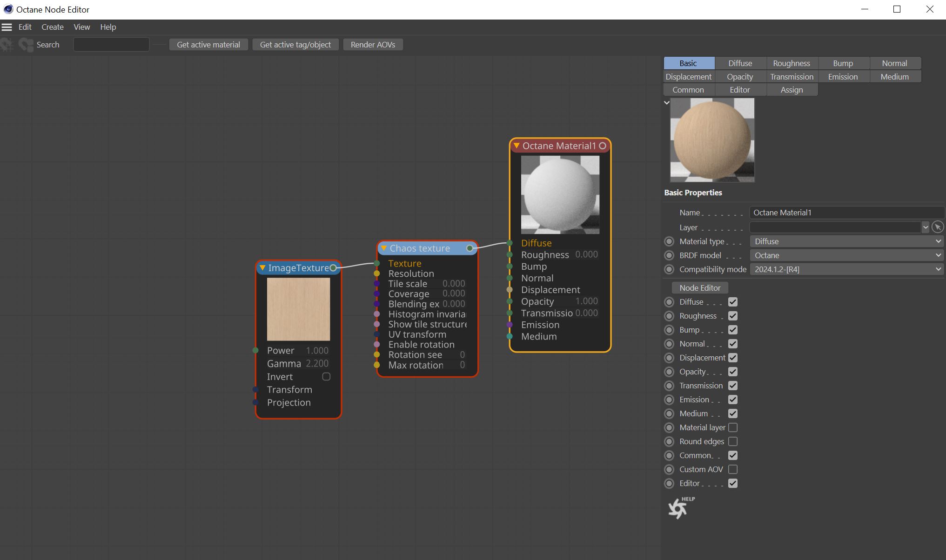Click the ImageTexture node output port
Viewport: 946px width, 560px height.
(333, 268)
